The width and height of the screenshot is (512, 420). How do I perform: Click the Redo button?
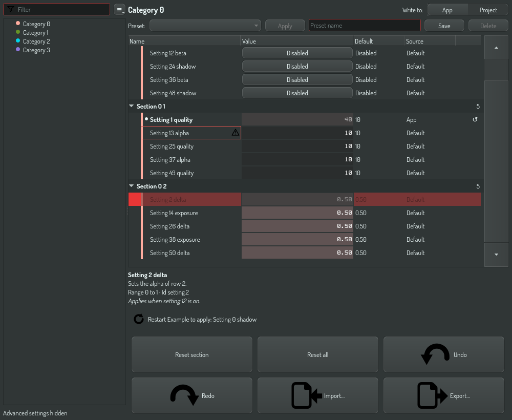[x=192, y=395]
